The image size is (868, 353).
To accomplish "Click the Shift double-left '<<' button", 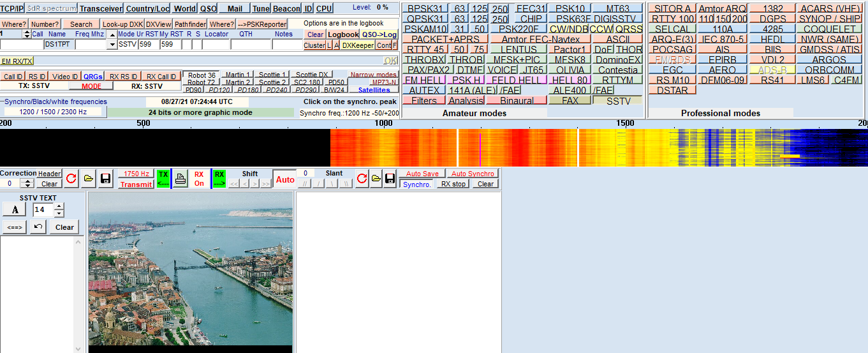I will pos(234,184).
